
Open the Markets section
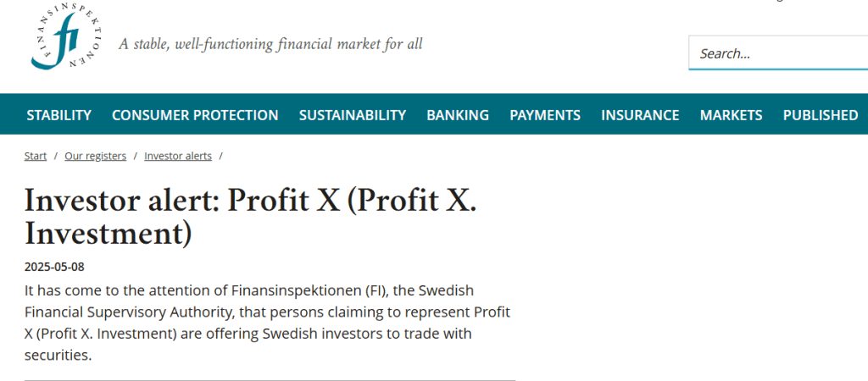click(x=732, y=115)
